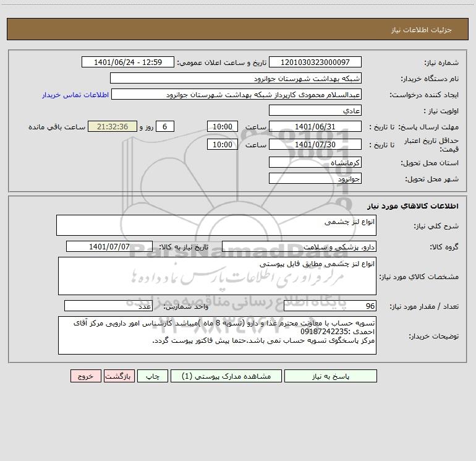Click delivery city field جوانرود
476x461 pixels.
click(315, 178)
